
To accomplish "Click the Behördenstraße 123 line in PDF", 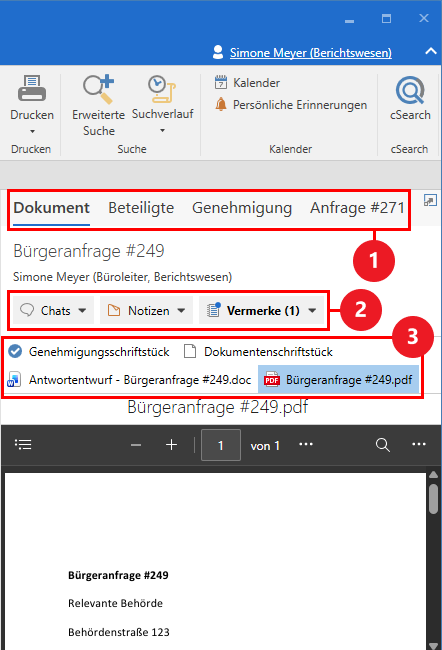I will [119, 632].
